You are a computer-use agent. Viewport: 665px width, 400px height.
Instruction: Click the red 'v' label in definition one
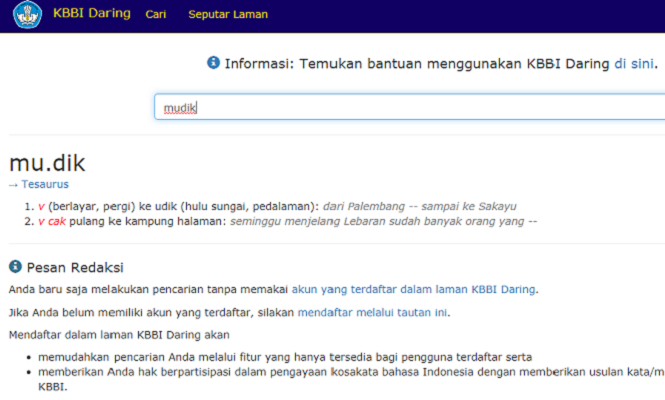[x=41, y=207]
